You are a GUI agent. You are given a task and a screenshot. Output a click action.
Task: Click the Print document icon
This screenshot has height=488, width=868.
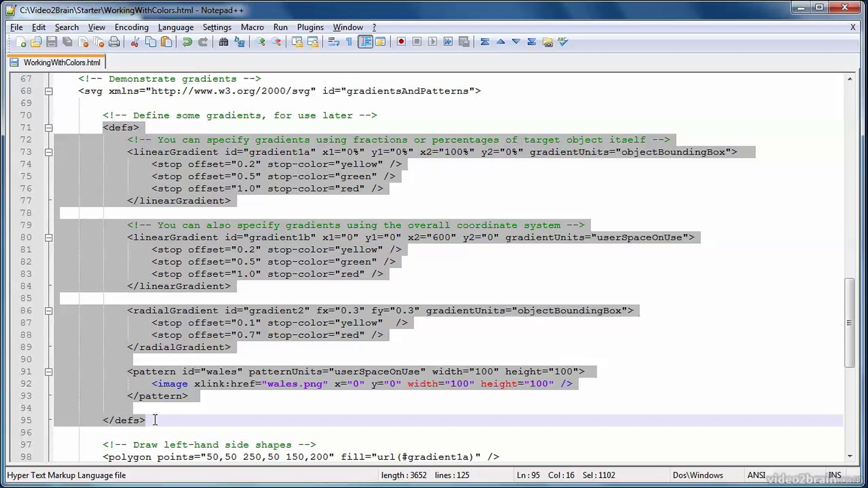114,42
